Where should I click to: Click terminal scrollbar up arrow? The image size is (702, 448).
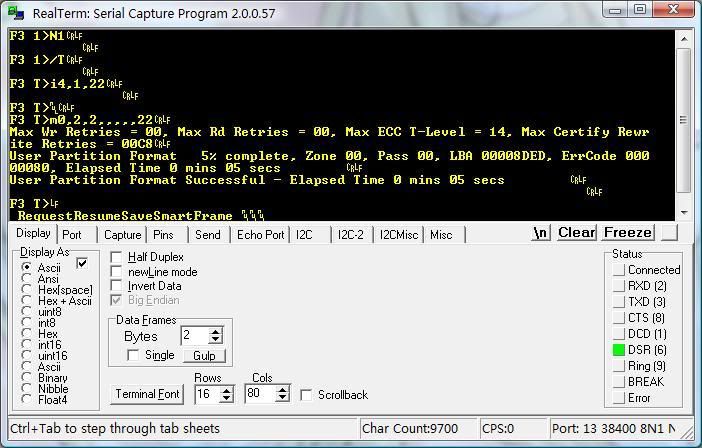pos(684,39)
